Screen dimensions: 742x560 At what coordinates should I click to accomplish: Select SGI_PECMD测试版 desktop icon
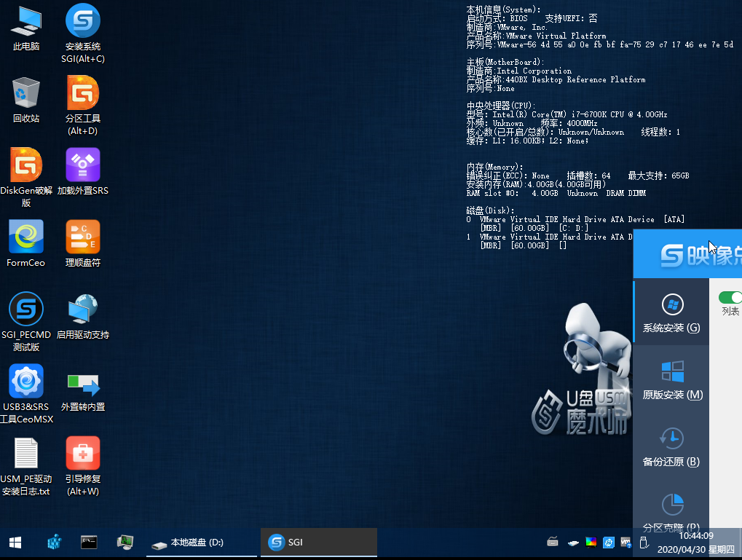click(x=26, y=322)
